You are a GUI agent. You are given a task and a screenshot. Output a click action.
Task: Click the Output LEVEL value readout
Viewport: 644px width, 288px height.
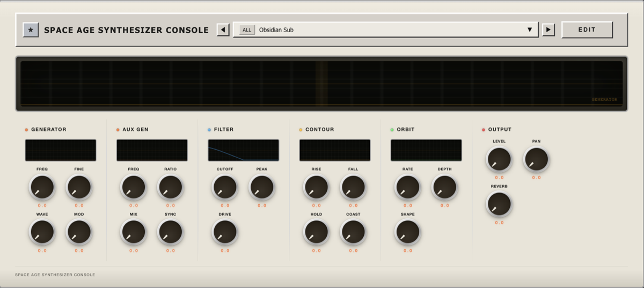pos(499,178)
